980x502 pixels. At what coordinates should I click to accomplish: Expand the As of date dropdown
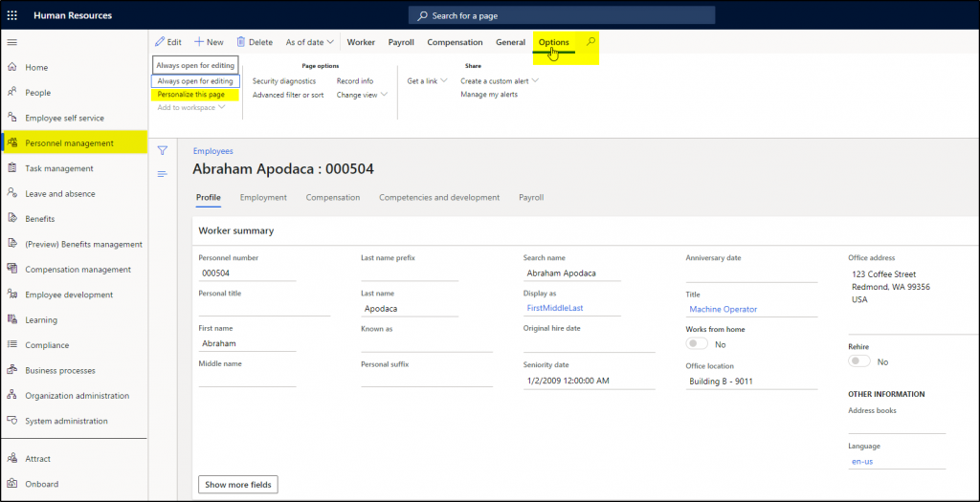coord(310,42)
